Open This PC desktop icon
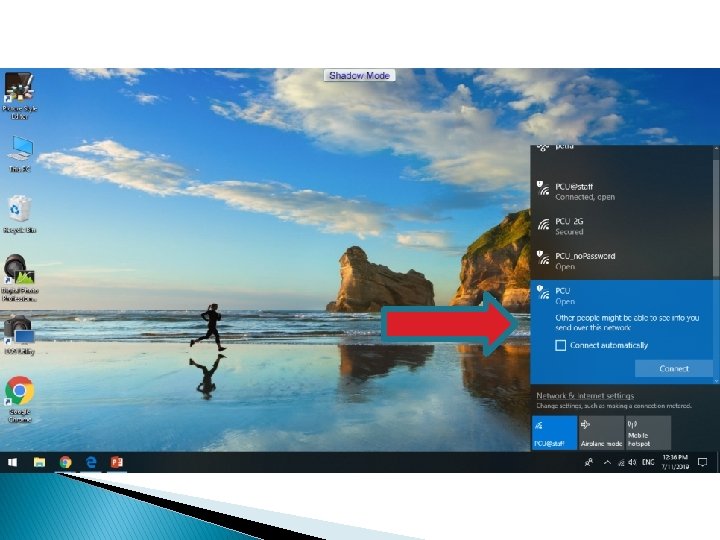 click(x=20, y=154)
